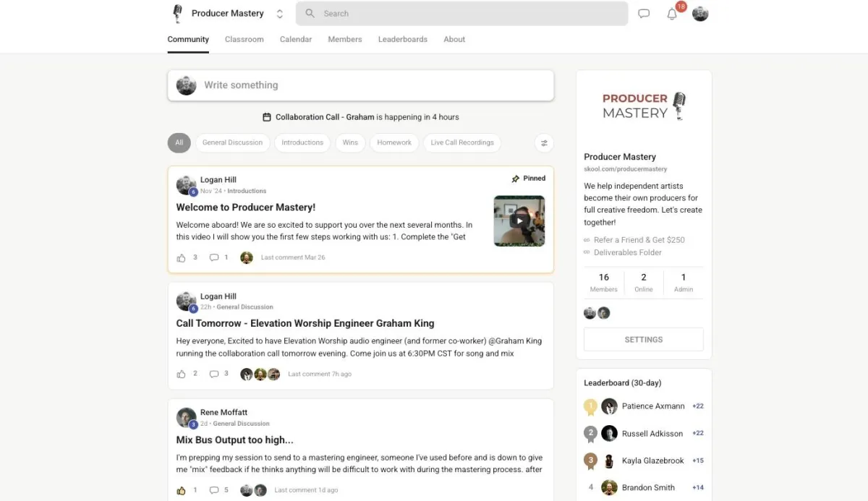Open Rene Moffatt's profile name link
This screenshot has width=868, height=501.
[224, 413]
